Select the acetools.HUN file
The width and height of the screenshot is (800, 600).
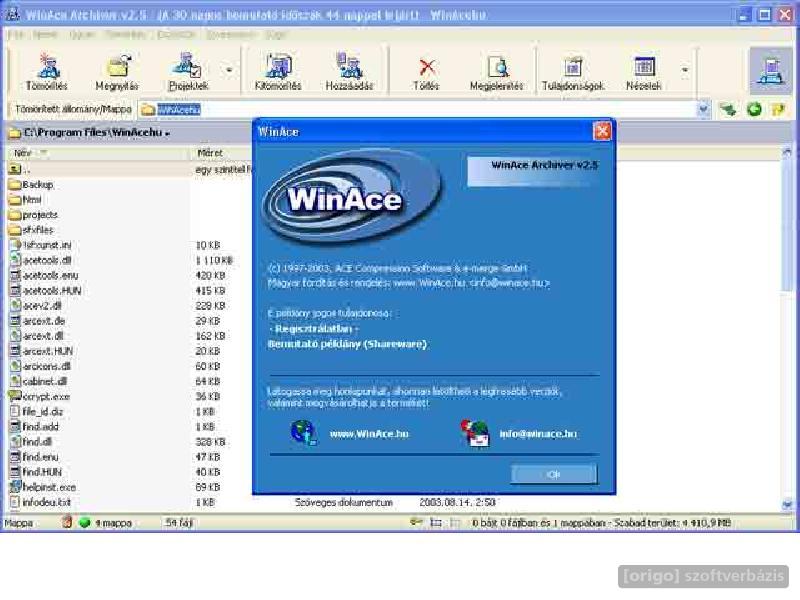tap(46, 290)
